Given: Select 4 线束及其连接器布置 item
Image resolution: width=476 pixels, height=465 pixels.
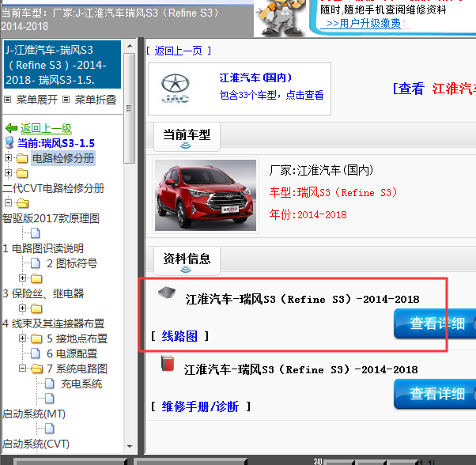Looking at the screenshot, I should (x=54, y=323).
